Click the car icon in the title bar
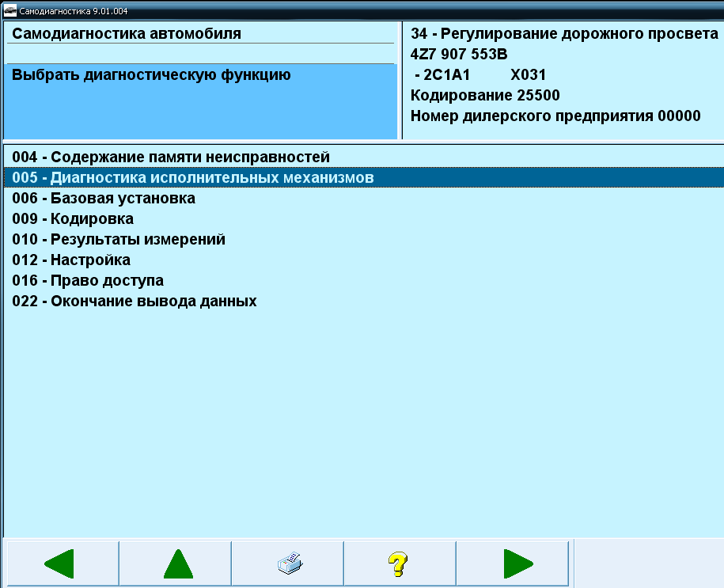 tap(9, 10)
